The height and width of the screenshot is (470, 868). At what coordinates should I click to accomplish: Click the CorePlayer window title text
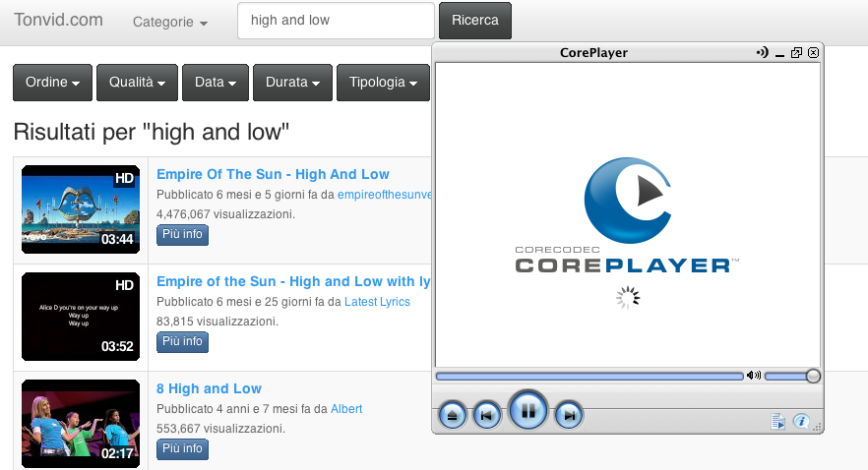click(x=593, y=53)
